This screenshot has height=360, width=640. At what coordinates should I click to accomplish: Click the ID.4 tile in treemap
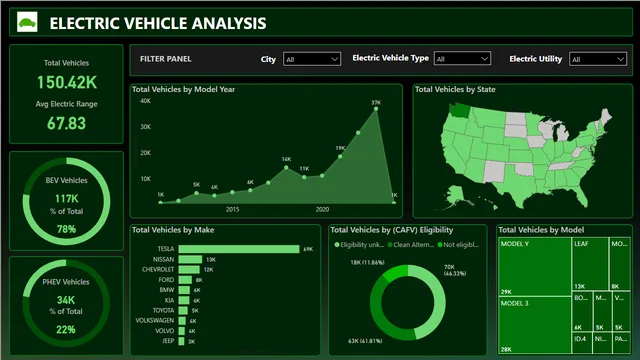point(582,343)
